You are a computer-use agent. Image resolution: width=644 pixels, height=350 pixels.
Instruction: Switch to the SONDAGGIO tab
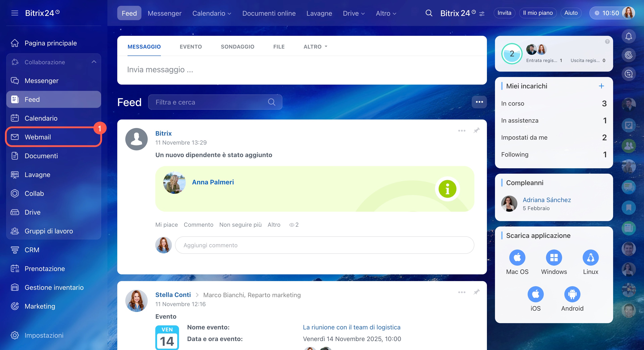tap(237, 47)
